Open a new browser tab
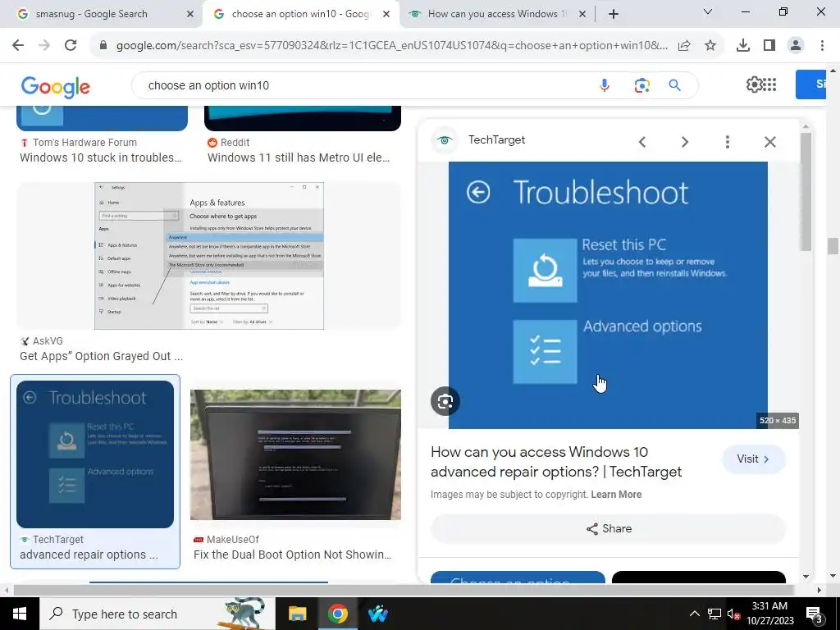The image size is (840, 630). (x=614, y=14)
